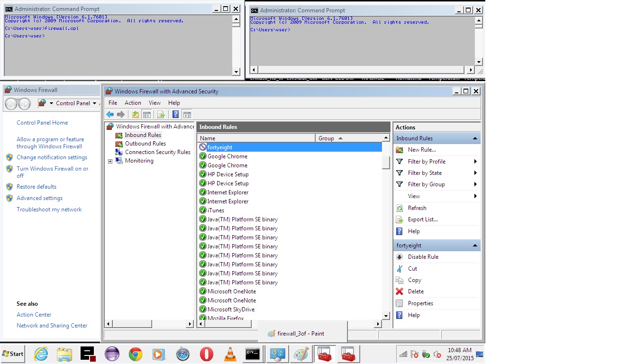The width and height of the screenshot is (636, 364).
Task: Click Allow a program or feature through Windows Firewall
Action: click(50, 143)
